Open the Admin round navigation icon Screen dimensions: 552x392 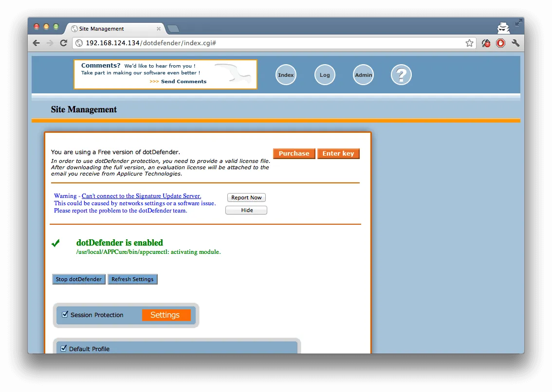[363, 75]
